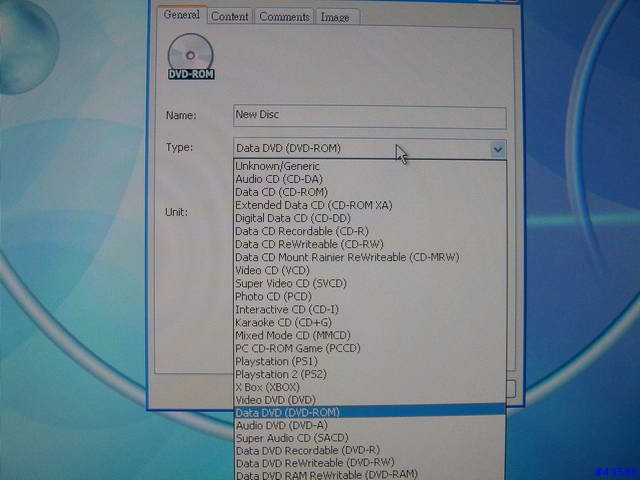This screenshot has height=480, width=640.
Task: Switch to the General tab
Action: coord(182,15)
